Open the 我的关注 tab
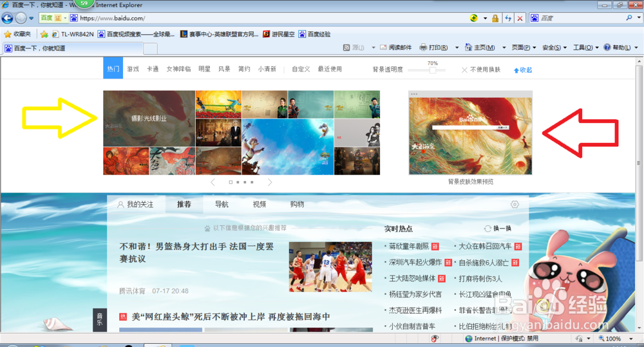 (135, 204)
